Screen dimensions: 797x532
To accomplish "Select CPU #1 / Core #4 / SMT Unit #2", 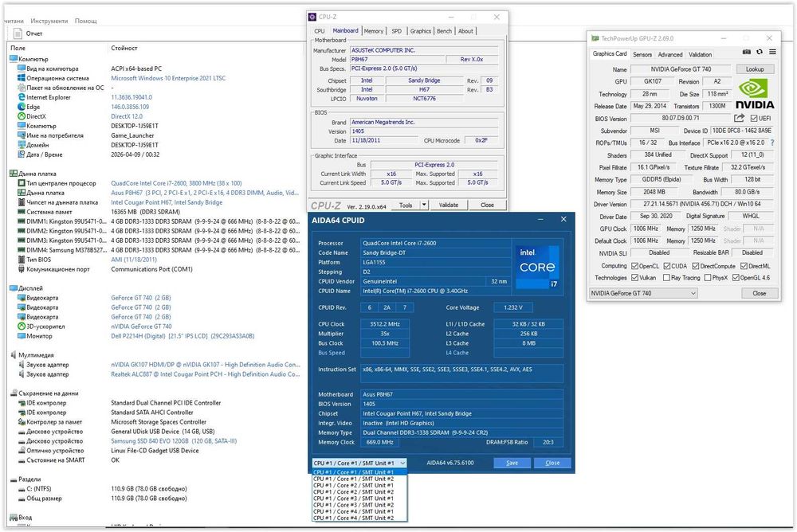I will (x=359, y=518).
